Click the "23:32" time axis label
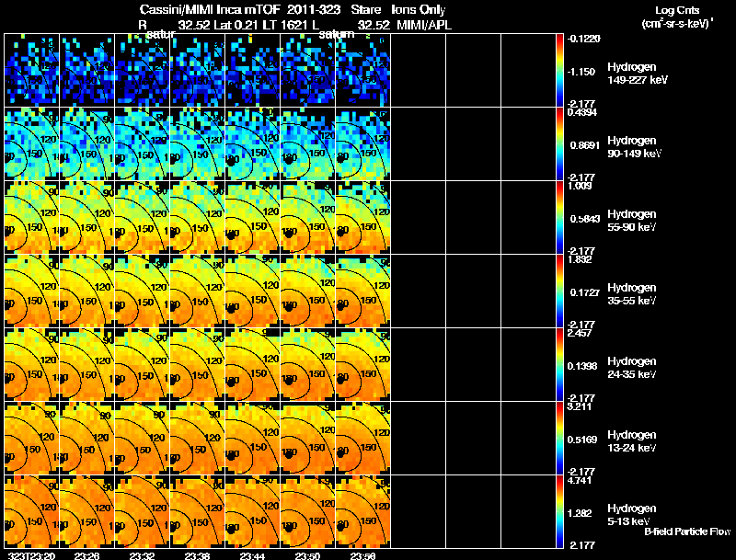 tap(142, 556)
